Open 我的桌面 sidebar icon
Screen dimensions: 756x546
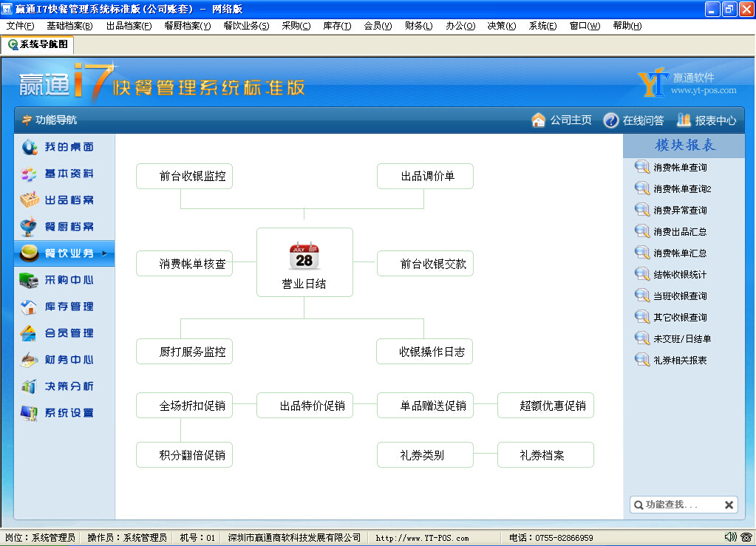coord(30,147)
